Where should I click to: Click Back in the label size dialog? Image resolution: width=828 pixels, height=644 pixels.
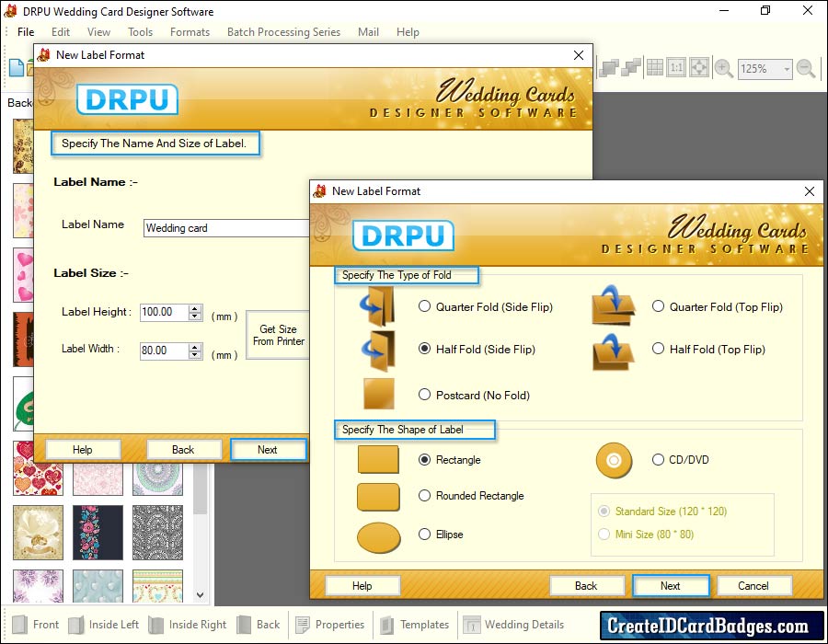click(x=183, y=450)
